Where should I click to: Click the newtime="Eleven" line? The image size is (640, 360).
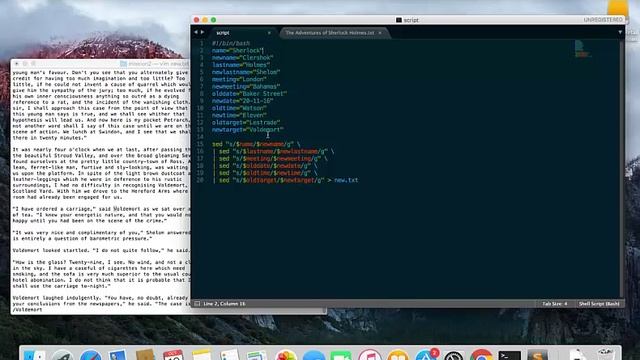point(239,115)
